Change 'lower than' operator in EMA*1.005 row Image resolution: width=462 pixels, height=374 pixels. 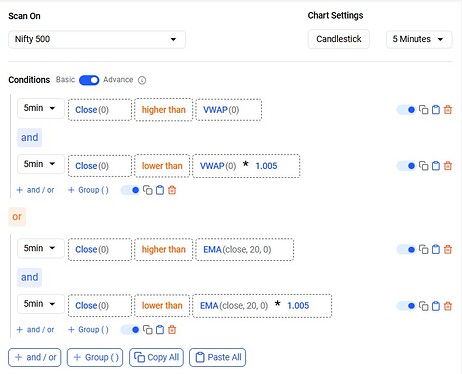coord(162,306)
